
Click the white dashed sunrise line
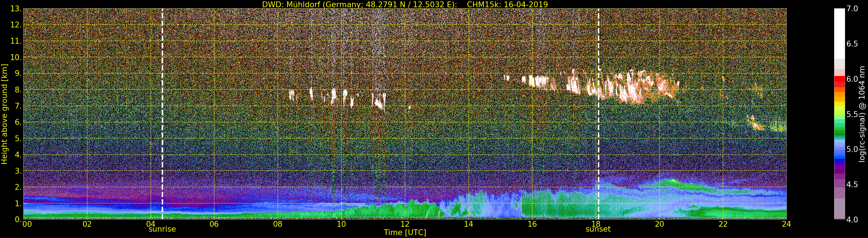tap(162, 114)
